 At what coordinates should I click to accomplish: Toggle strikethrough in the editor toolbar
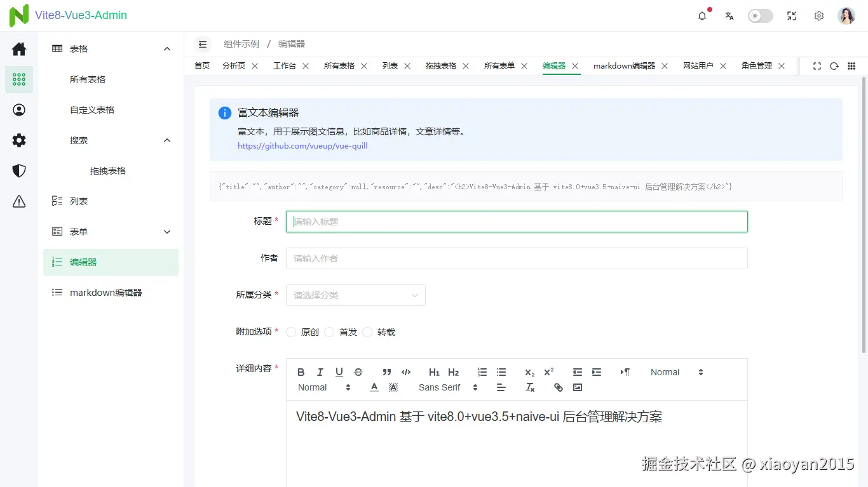click(x=358, y=372)
